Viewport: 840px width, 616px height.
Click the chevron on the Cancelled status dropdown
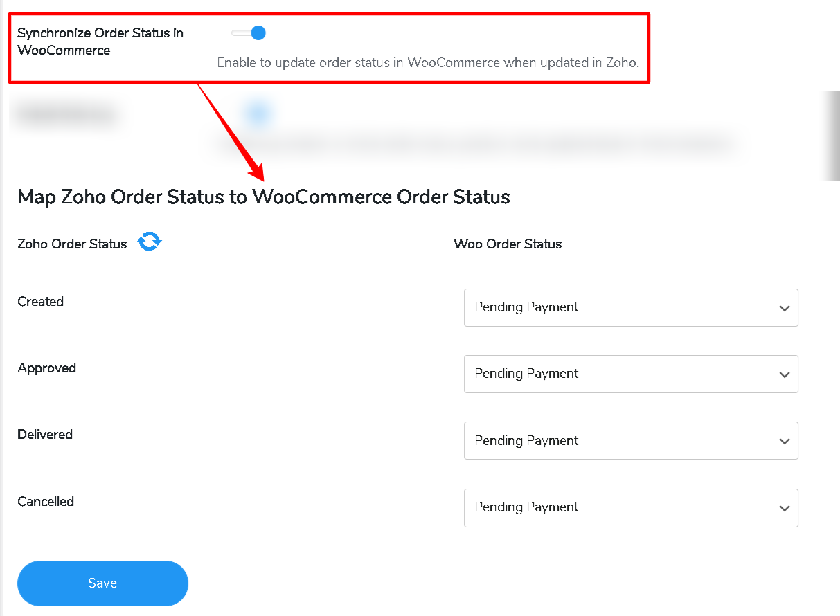(785, 507)
